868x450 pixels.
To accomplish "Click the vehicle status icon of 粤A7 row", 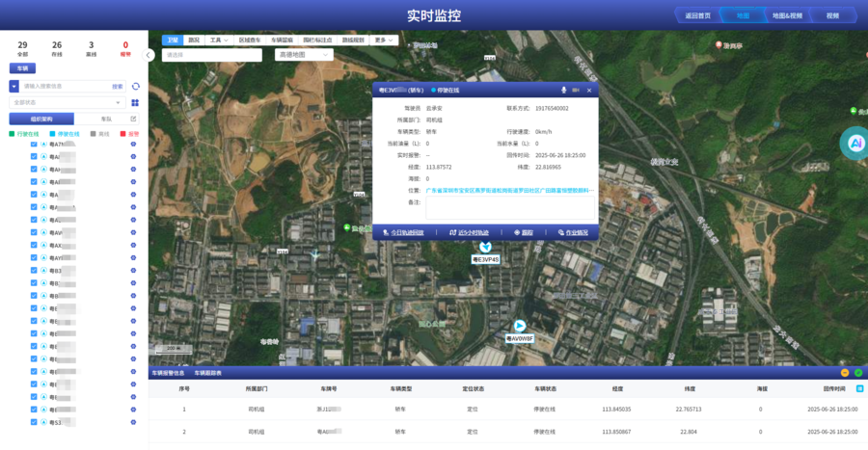I will (x=43, y=145).
